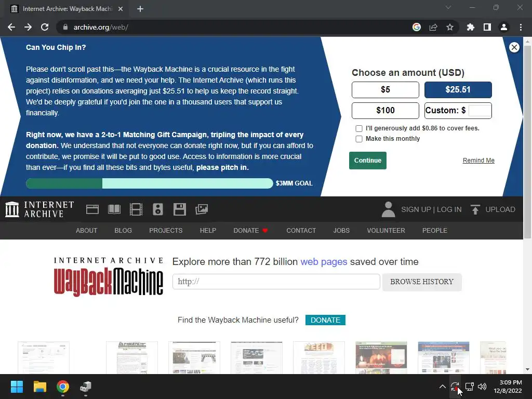Click the Internet Archive logo icon

(12, 209)
